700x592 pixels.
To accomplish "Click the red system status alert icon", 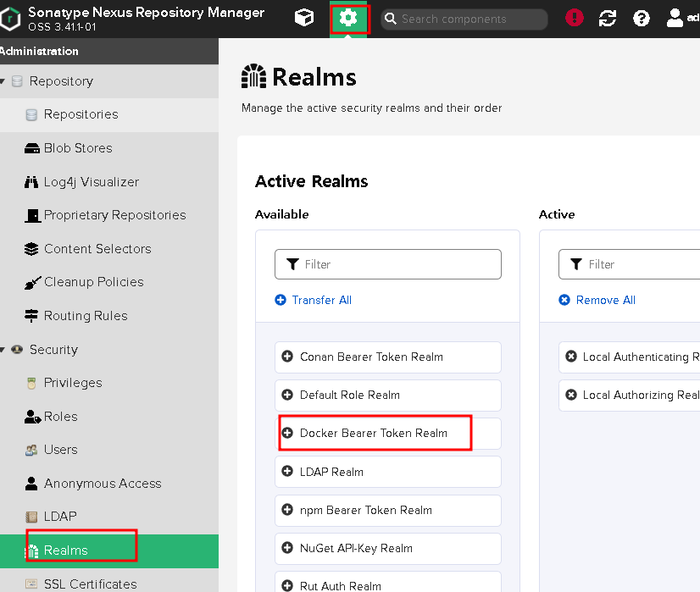I will (x=574, y=18).
